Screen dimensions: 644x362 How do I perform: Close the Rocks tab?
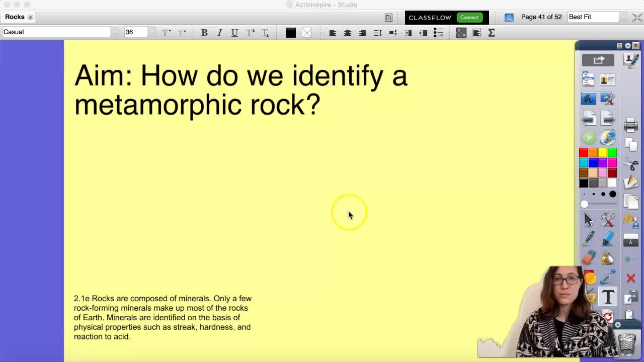30,17
